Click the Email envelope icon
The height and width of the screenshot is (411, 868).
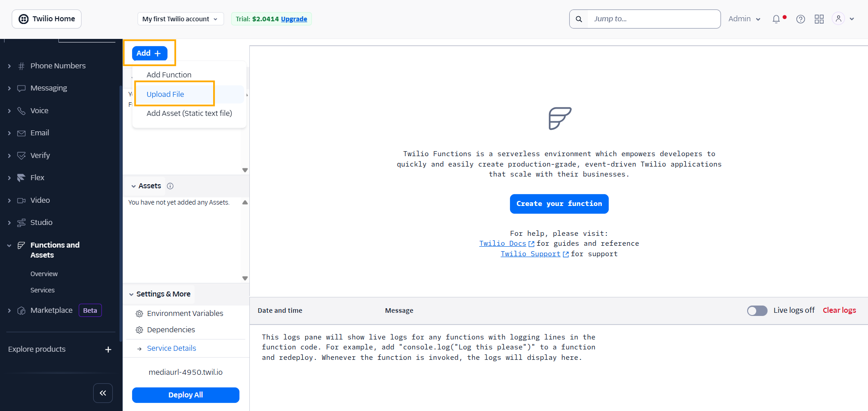tap(21, 133)
